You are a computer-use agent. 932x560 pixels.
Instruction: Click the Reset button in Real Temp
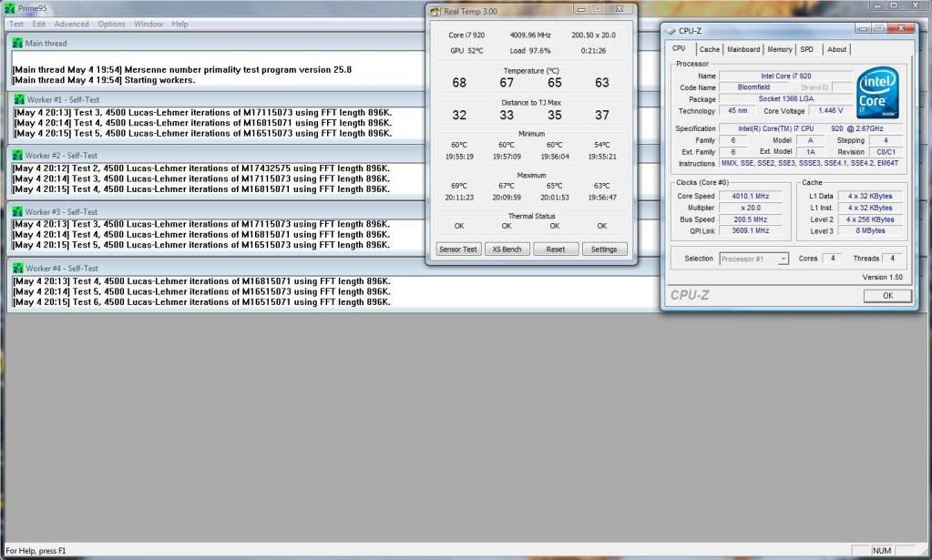pyautogui.click(x=555, y=249)
